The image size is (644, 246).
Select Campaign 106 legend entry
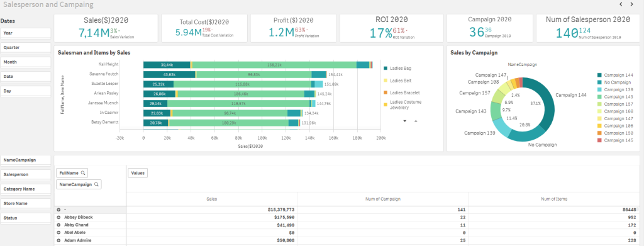click(x=615, y=126)
